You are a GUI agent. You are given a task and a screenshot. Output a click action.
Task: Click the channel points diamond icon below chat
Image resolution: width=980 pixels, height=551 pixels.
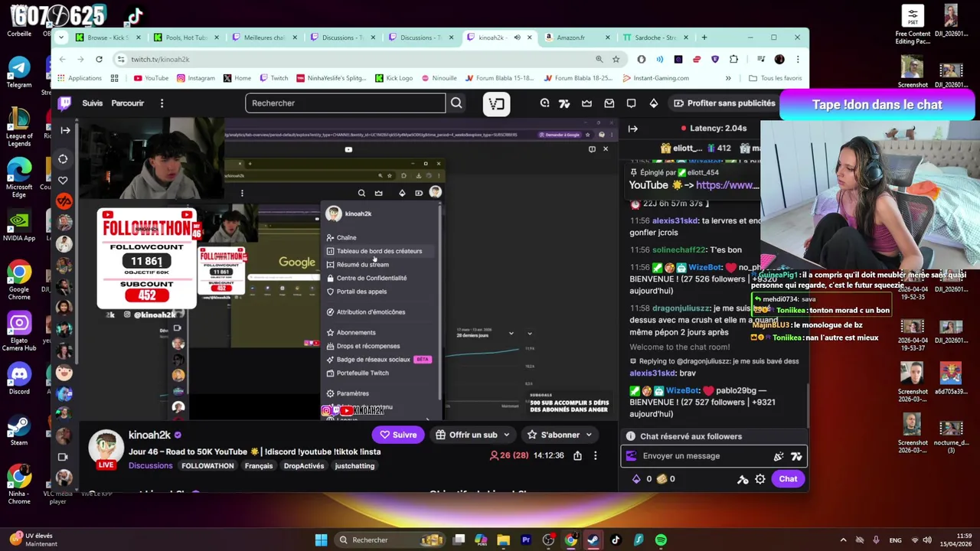tap(635, 479)
